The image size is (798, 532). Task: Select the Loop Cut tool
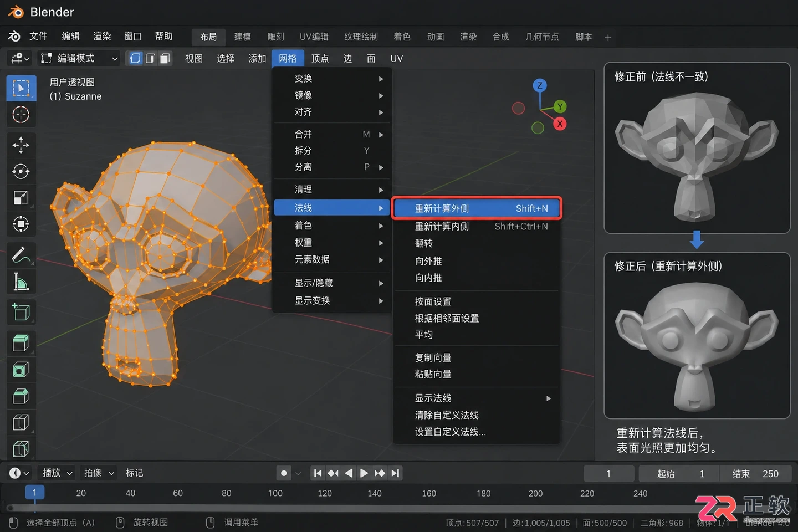[x=21, y=423]
